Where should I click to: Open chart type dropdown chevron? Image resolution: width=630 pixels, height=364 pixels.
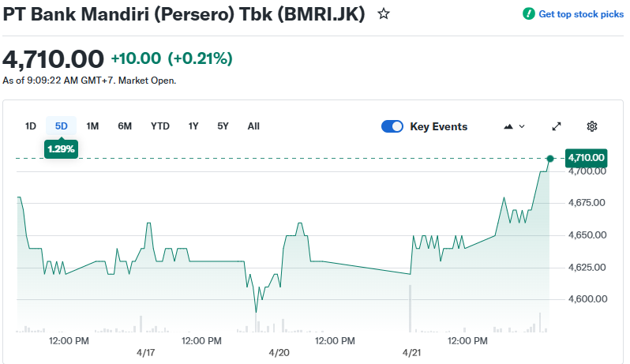(522, 126)
